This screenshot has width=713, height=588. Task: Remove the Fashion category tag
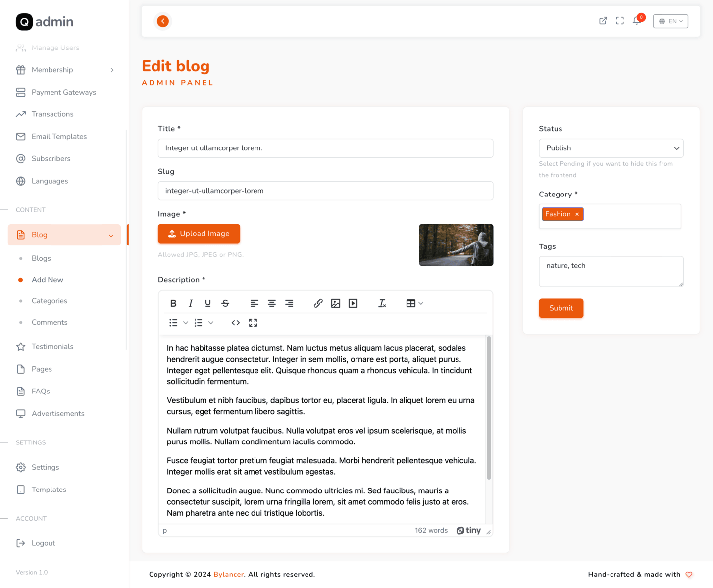(x=577, y=214)
